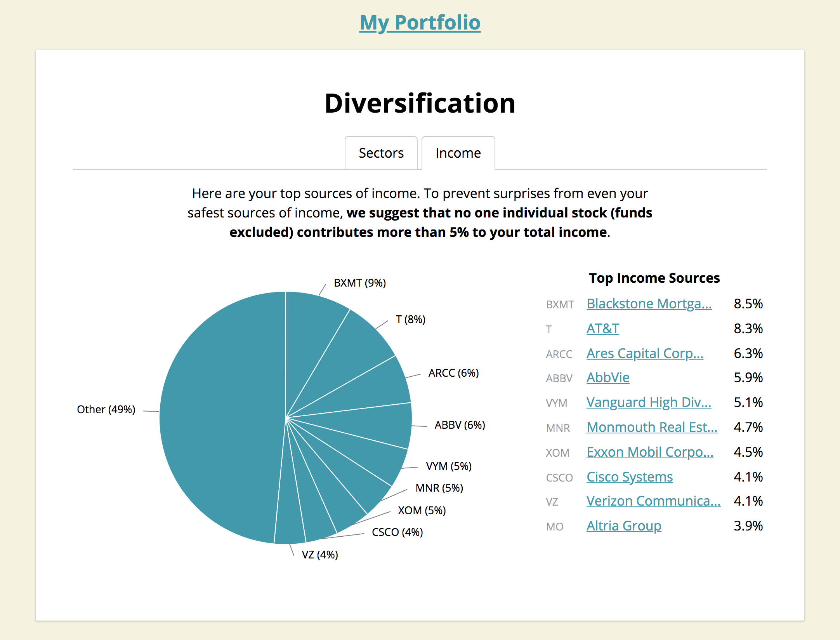Click the 8.5% value for Blackstone
840x640 pixels.
(748, 304)
